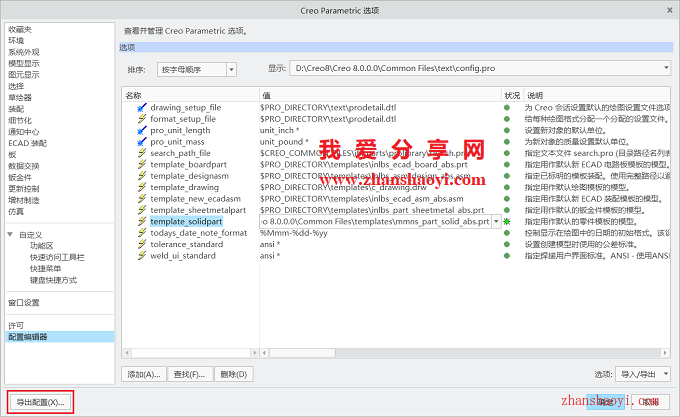Image resolution: width=680 pixels, height=417 pixels.
Task: Select 环境 in the left sidebar
Action: (16, 41)
